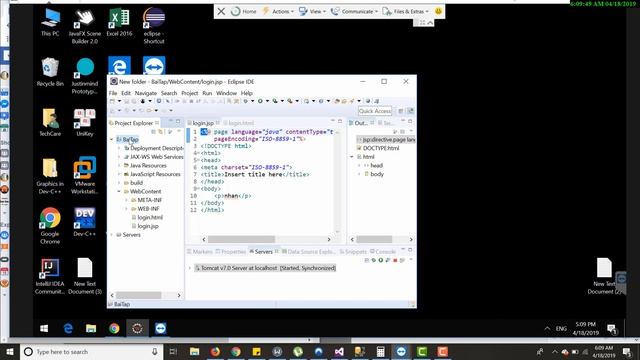Image resolution: width=640 pixels, height=360 pixels.
Task: Open Dev-C++ desktop icon
Action: 84,222
